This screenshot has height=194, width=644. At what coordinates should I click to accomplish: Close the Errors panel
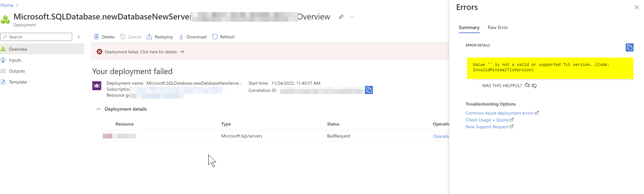636,7
